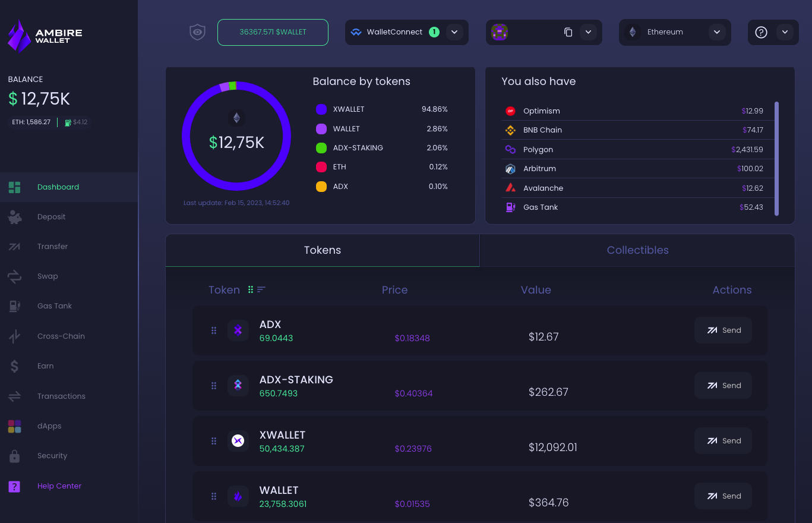Image resolution: width=812 pixels, height=523 pixels.
Task: Open Cross-Chain in the sidebar
Action: point(69,336)
